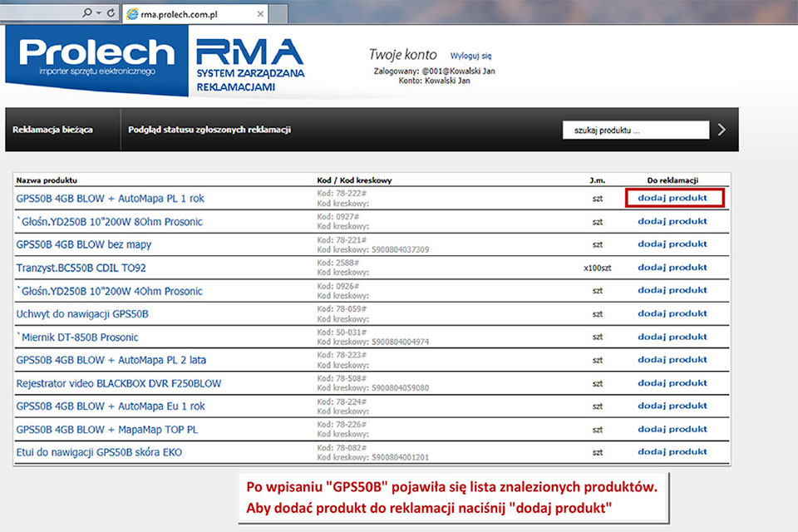Close the rma.prolech.com.pl browser tab

pyautogui.click(x=260, y=14)
